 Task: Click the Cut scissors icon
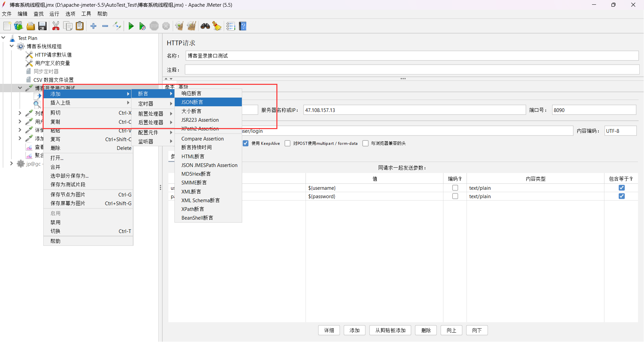(56, 26)
